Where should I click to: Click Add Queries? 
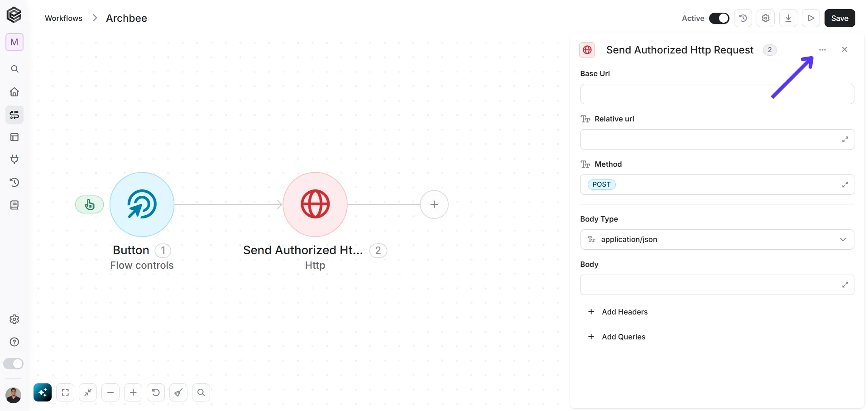coord(617,337)
